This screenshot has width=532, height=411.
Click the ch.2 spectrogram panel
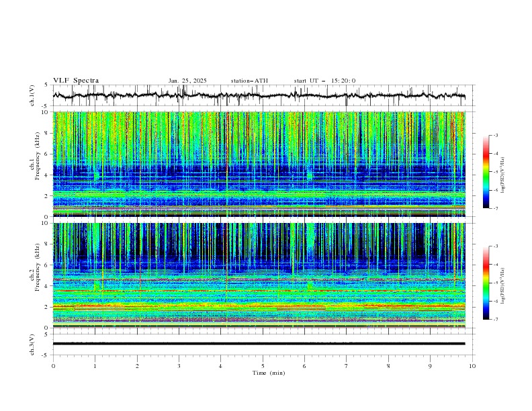coord(259,275)
